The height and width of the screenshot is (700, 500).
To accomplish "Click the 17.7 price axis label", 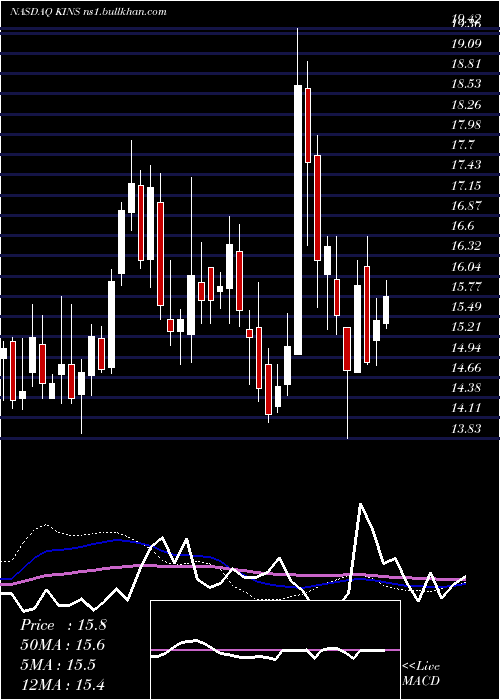I will 463,145.
